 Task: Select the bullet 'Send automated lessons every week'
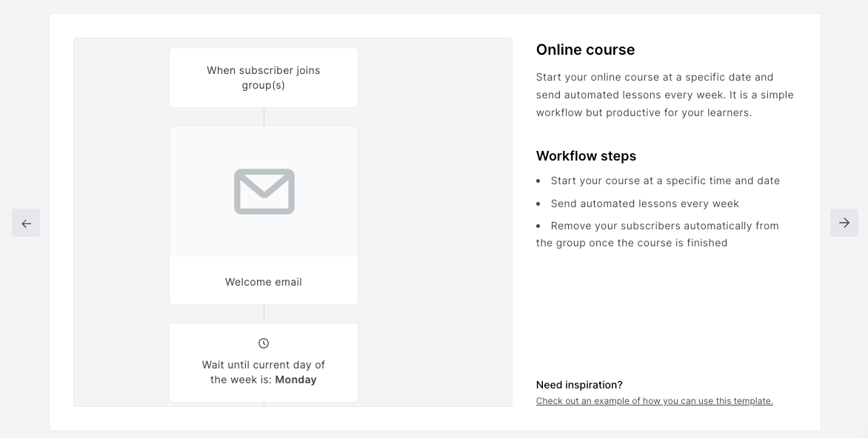pos(645,203)
